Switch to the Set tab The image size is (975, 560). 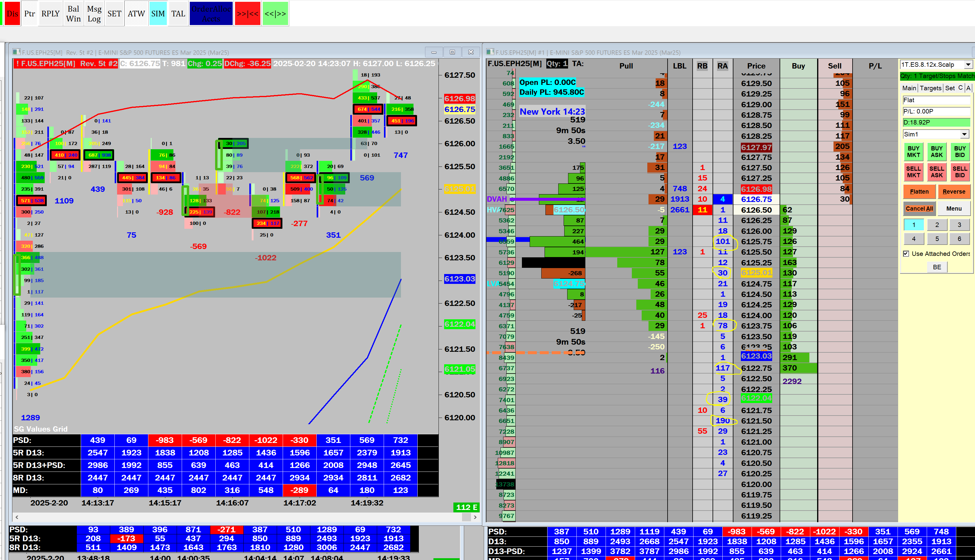[950, 88]
